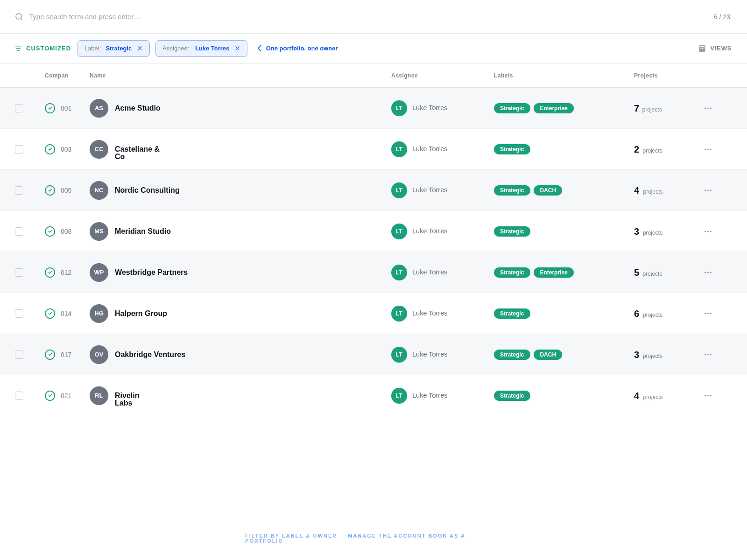This screenshot has width=747, height=560.
Task: Open the Westbridge Partners company name
Action: 151,273
